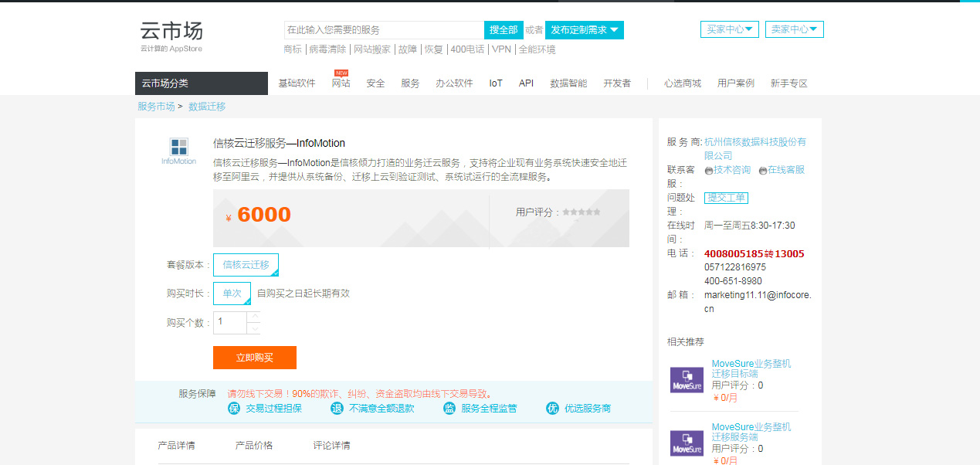Click the 400电话 suggested search link
The height and width of the screenshot is (465, 980).
click(x=468, y=49)
